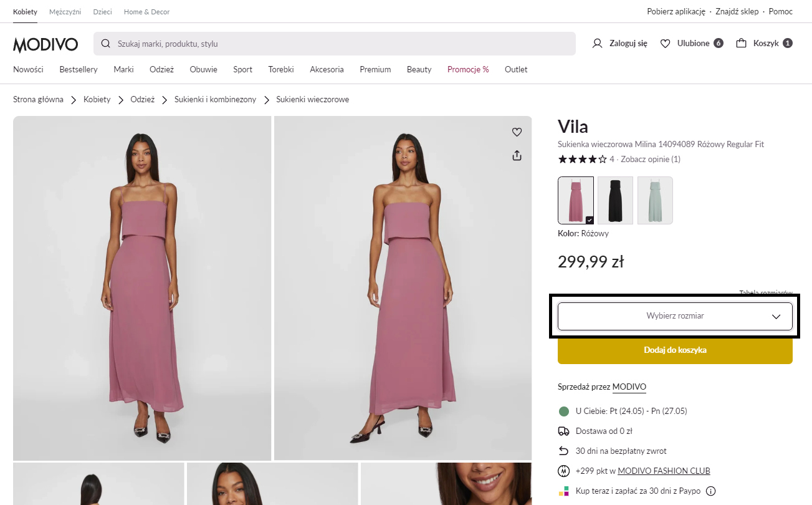812x505 pixels.
Task: Click the Dodaj do koszyka button
Action: (675, 350)
